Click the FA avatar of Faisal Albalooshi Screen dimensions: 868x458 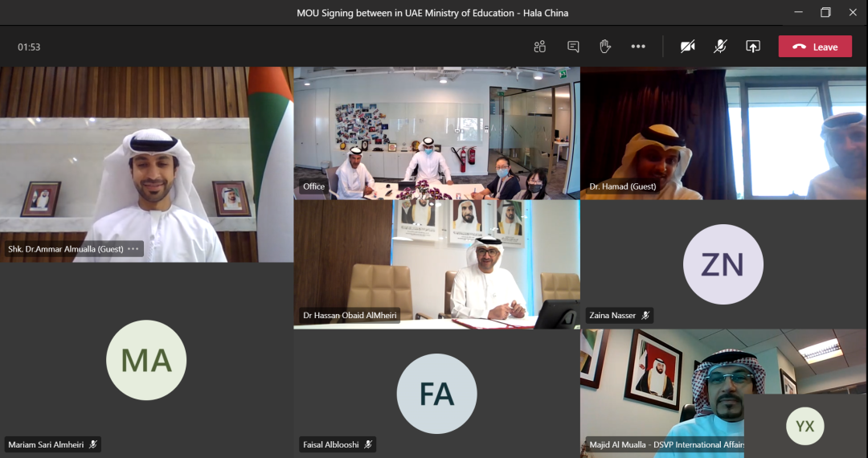click(436, 393)
